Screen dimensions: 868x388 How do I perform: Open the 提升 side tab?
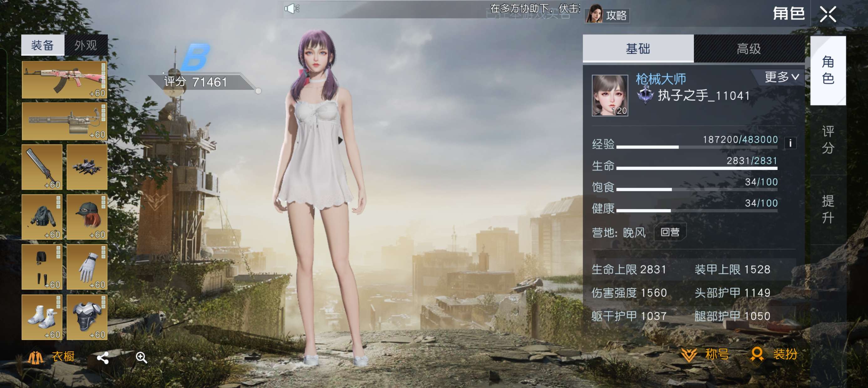click(x=828, y=210)
